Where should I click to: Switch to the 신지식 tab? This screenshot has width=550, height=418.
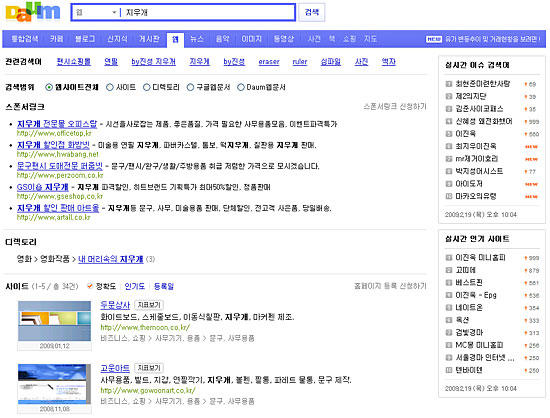(118, 39)
